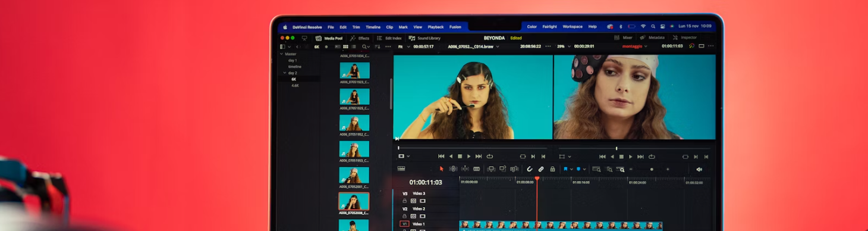Viewport: 868px width, 231px height.
Task: Click the Overwrite Clip icon
Action: click(x=502, y=169)
